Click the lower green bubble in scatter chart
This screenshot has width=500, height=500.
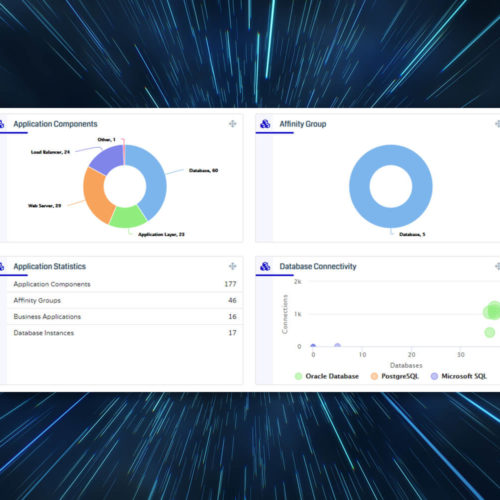(489, 332)
